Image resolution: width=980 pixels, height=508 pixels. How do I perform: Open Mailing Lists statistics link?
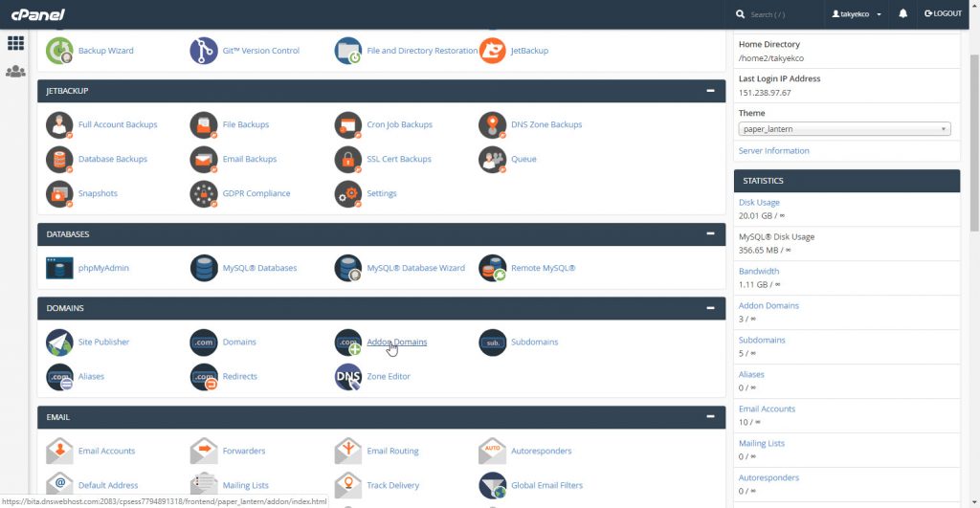pos(761,444)
